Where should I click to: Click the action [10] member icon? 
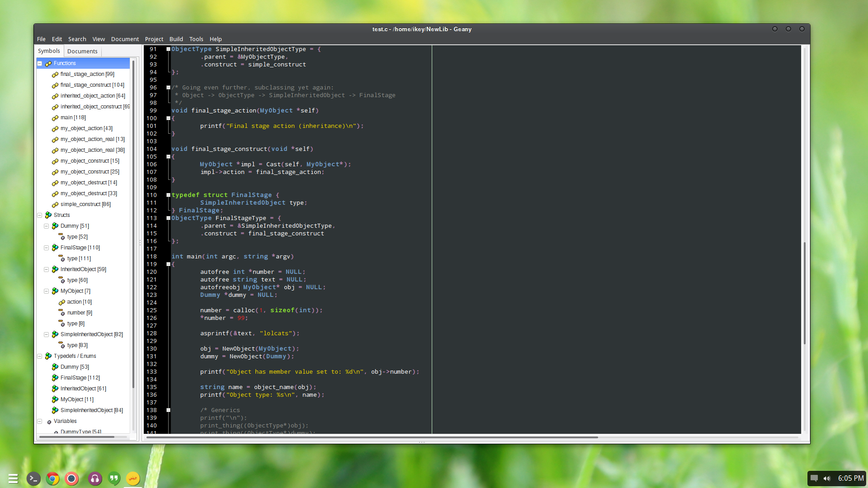pyautogui.click(x=62, y=302)
